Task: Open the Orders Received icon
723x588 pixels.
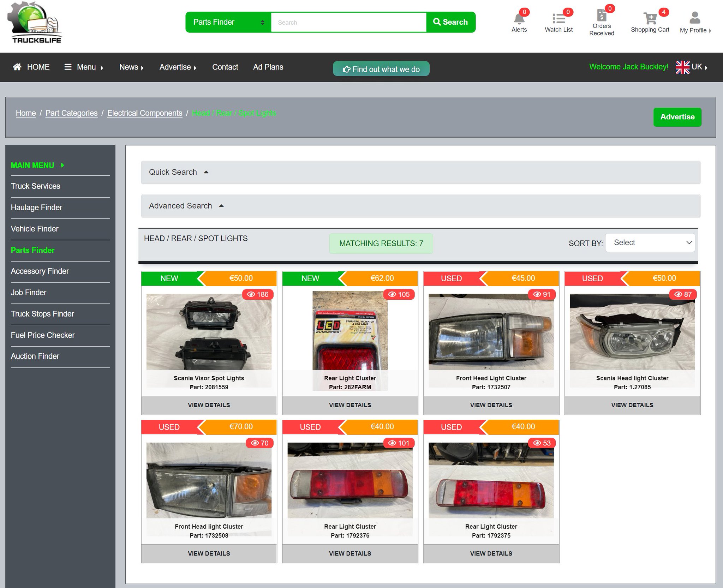Action: 602,15
